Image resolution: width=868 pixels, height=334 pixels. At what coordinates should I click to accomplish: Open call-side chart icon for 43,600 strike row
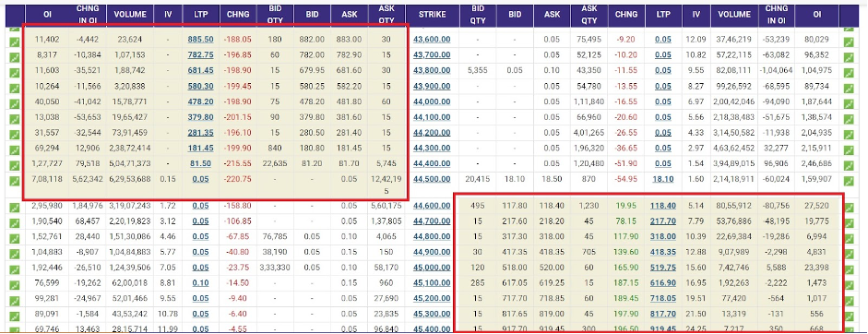(x=15, y=42)
